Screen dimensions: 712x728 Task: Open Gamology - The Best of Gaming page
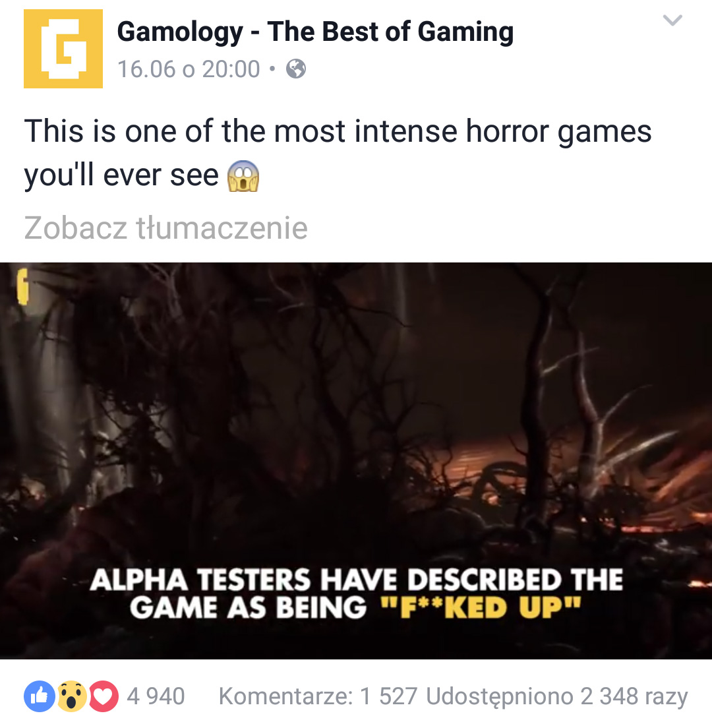(x=315, y=32)
